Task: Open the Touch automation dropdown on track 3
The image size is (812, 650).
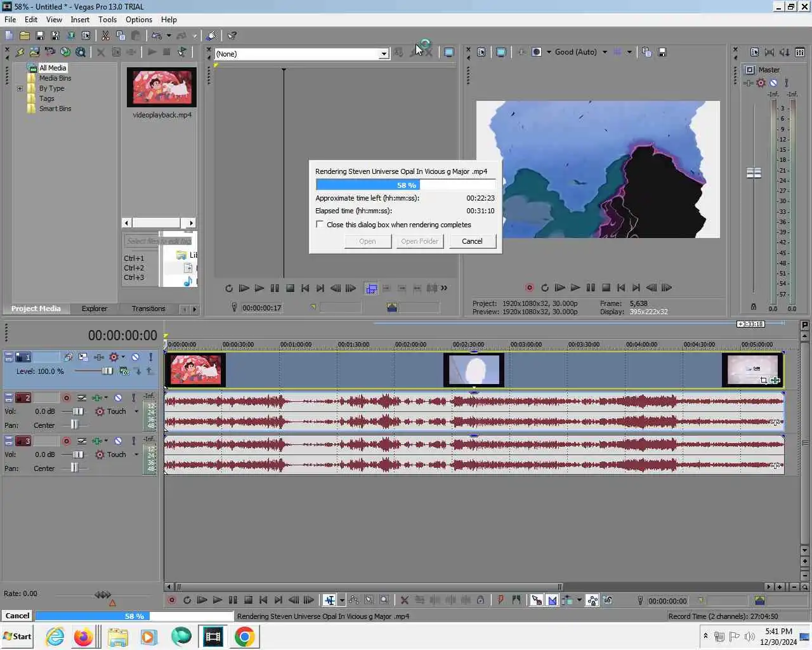Action: coord(136,454)
